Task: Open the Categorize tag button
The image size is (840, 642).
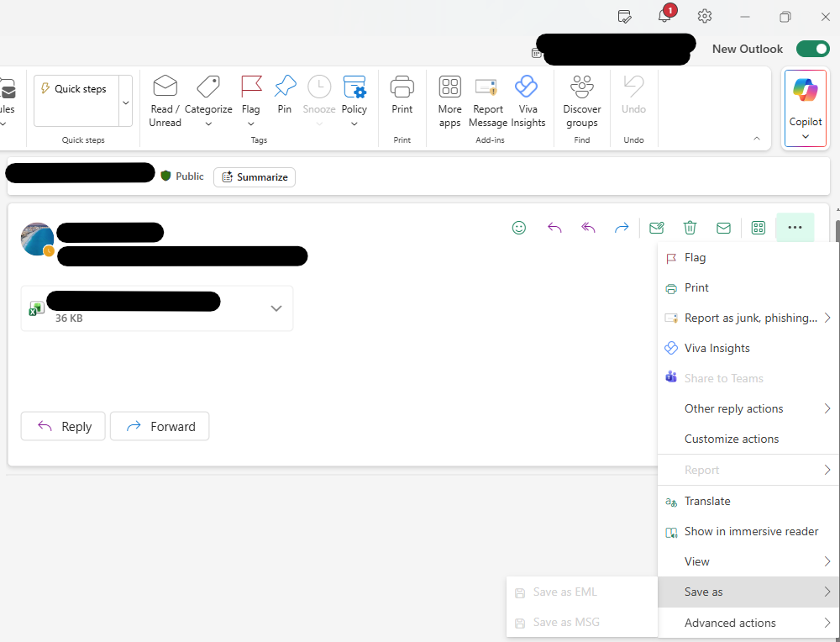Action: point(208,86)
